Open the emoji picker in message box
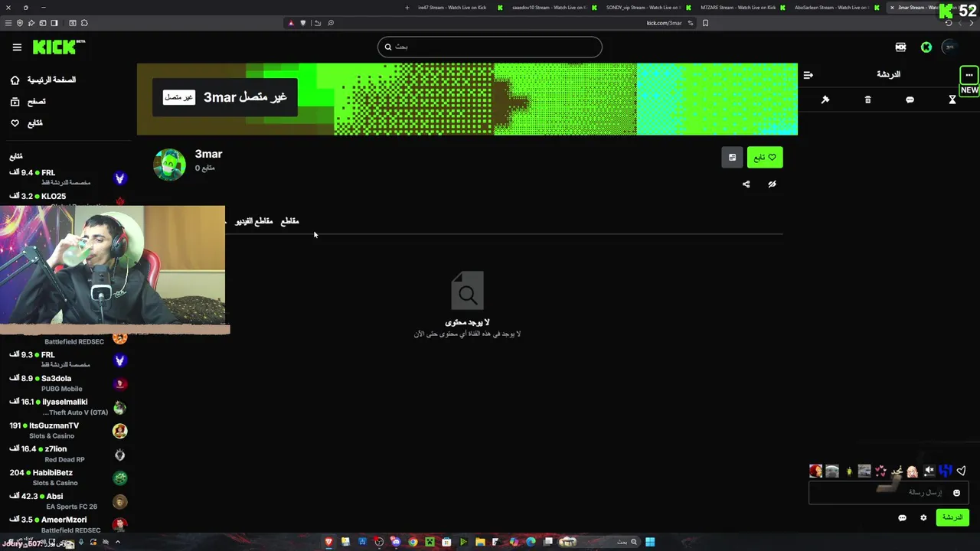Viewport: 980px width, 551px height. pos(956,493)
